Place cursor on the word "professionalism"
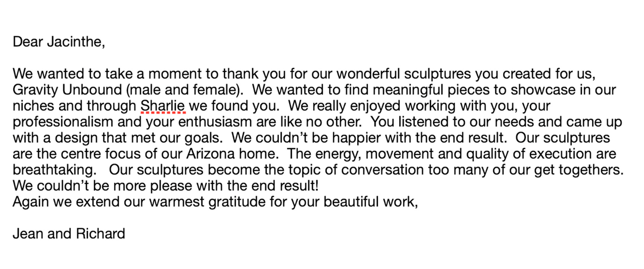Viewport: 644px width, 269px height. coord(62,122)
